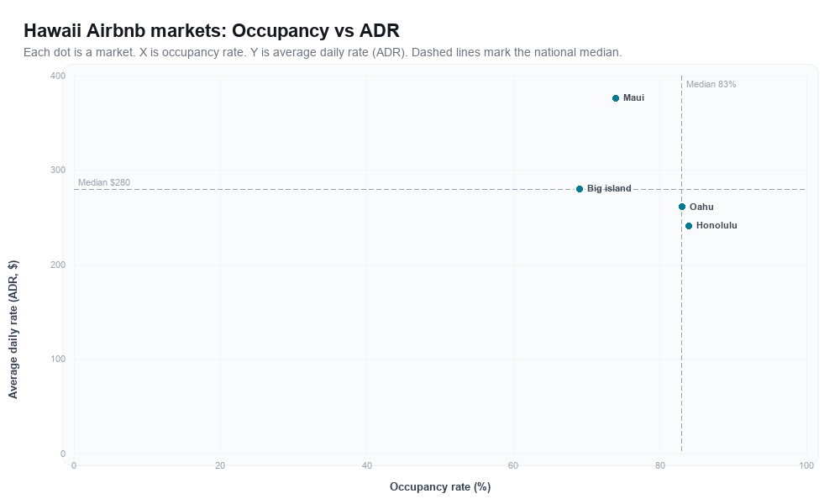Click the chart title 'Hawaii Airbnb markets: Occupancy vs ADR'
Viewport: 840px width, 504px height.
(212, 30)
